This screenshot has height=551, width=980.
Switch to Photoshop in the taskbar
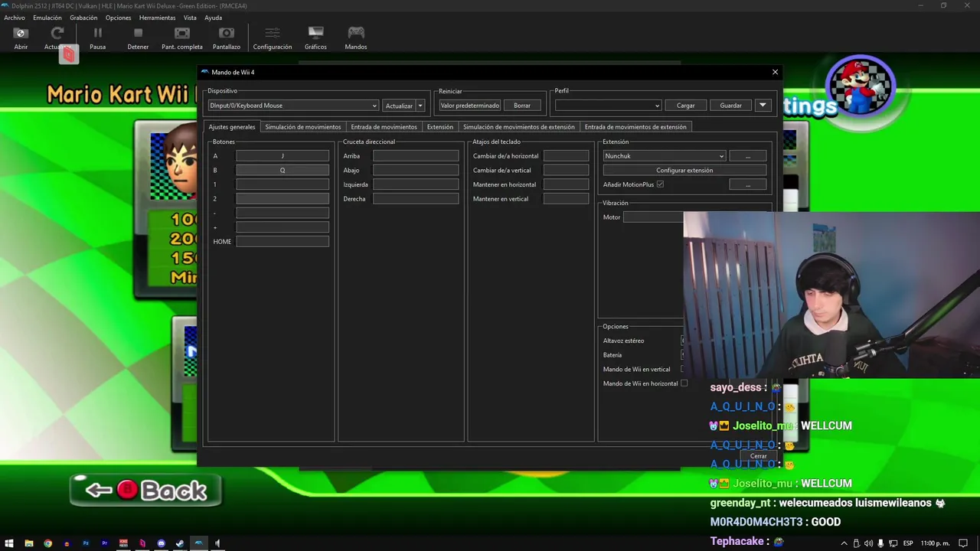click(86, 543)
